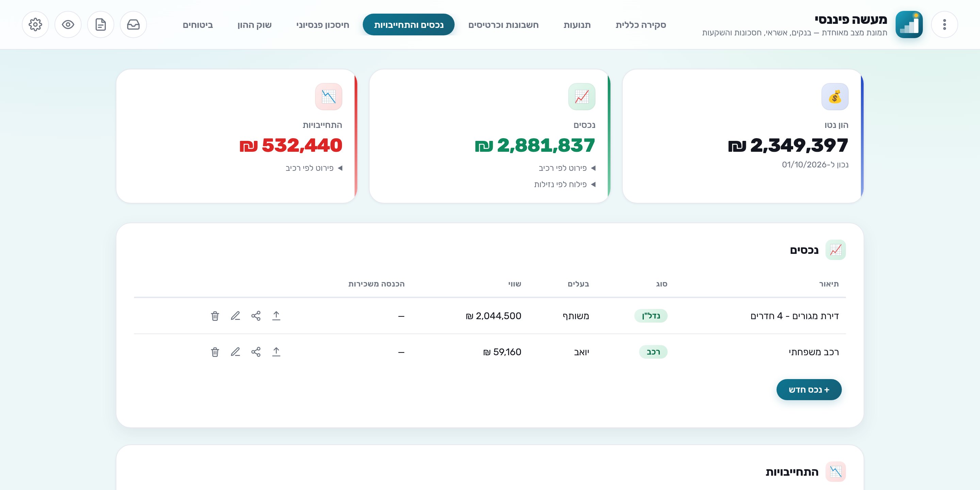Delete the רכב משפחתי asset row

point(215,352)
